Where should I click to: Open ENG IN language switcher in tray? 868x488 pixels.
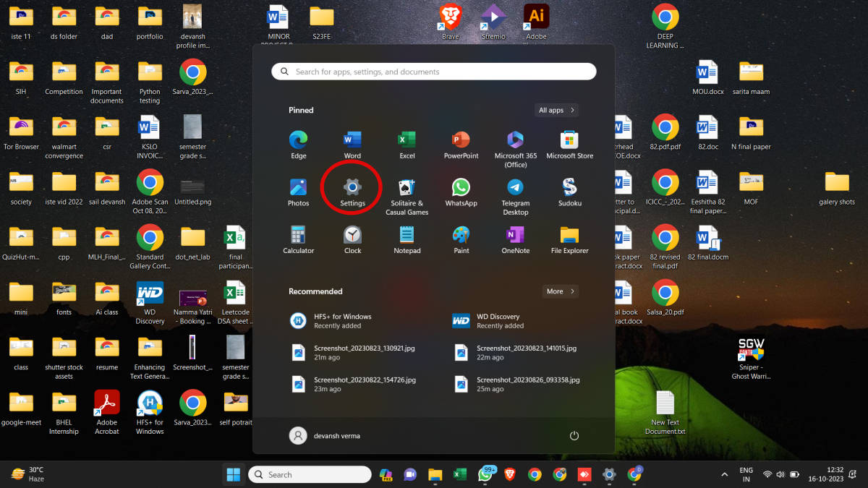pos(746,475)
